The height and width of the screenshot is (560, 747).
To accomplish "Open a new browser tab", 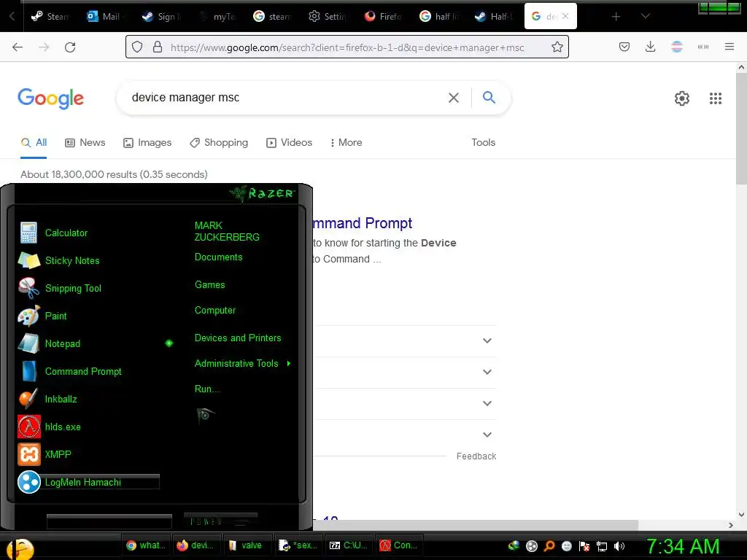I will point(616,17).
